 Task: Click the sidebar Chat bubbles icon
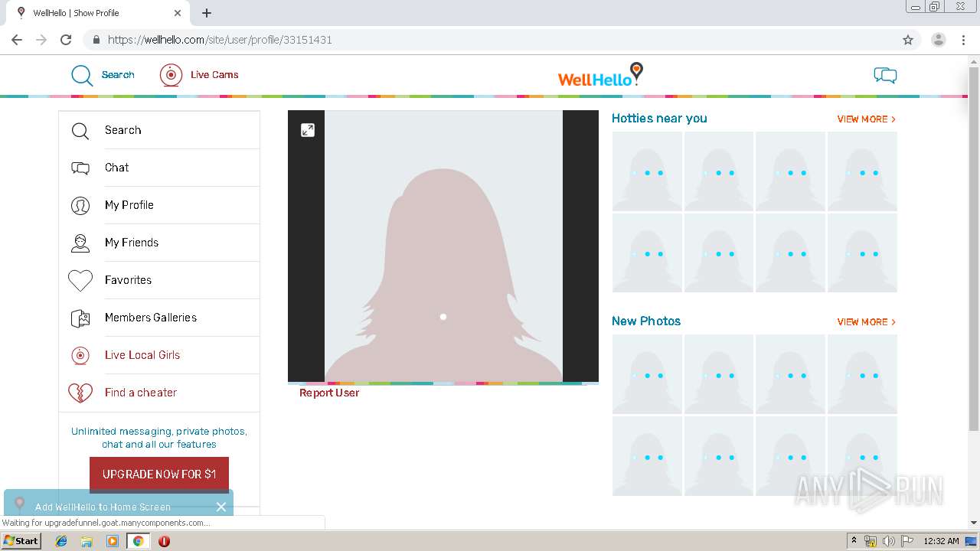click(x=80, y=168)
